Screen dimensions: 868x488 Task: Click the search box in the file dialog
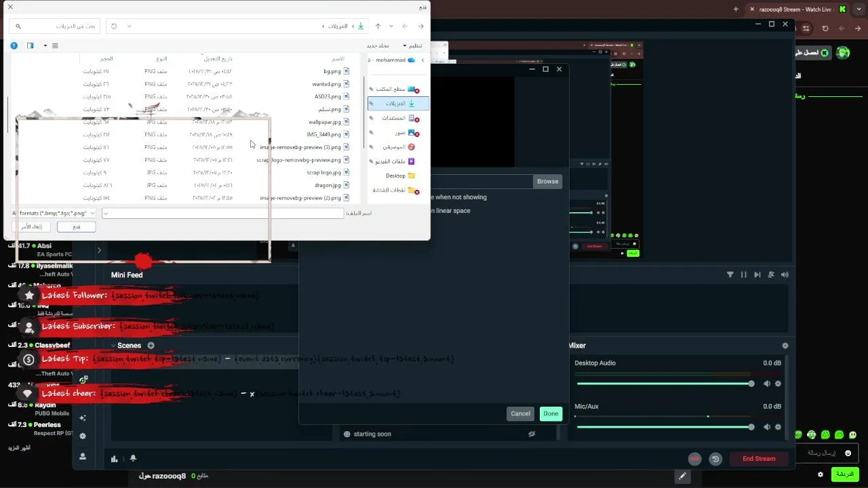[55, 26]
